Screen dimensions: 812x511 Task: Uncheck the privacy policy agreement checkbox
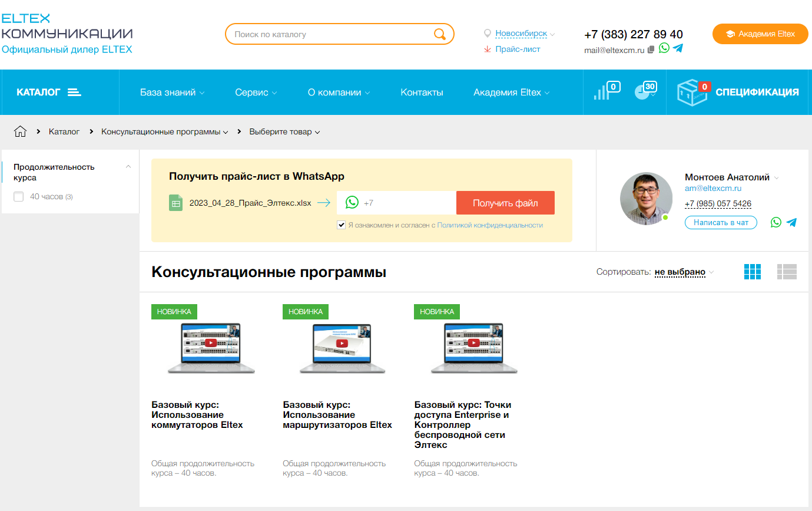(x=341, y=225)
